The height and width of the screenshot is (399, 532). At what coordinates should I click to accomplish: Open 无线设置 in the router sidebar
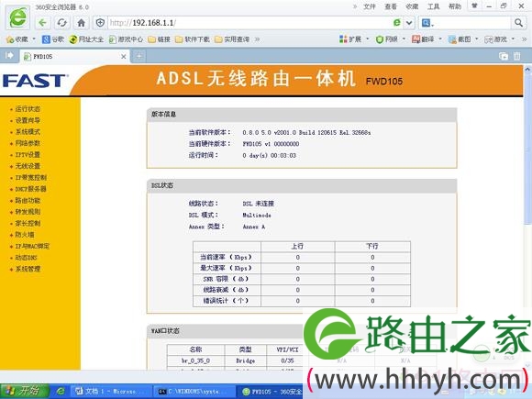coord(28,166)
